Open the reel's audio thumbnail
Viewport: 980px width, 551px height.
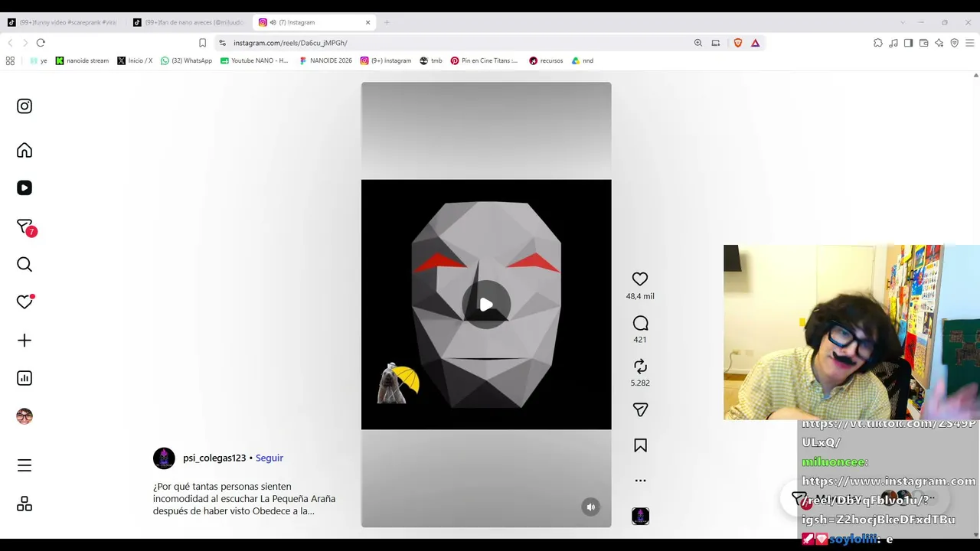[x=640, y=517]
